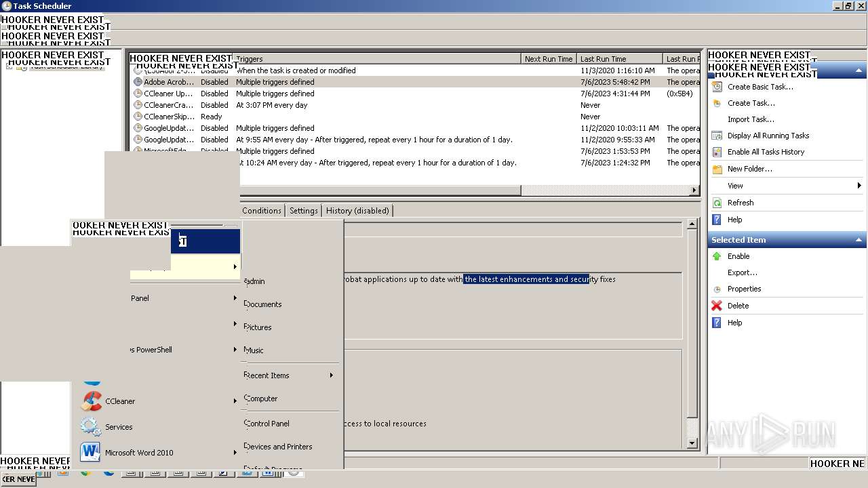Image resolution: width=868 pixels, height=488 pixels.
Task: Sort by the Next Run Time column header
Action: click(549, 59)
